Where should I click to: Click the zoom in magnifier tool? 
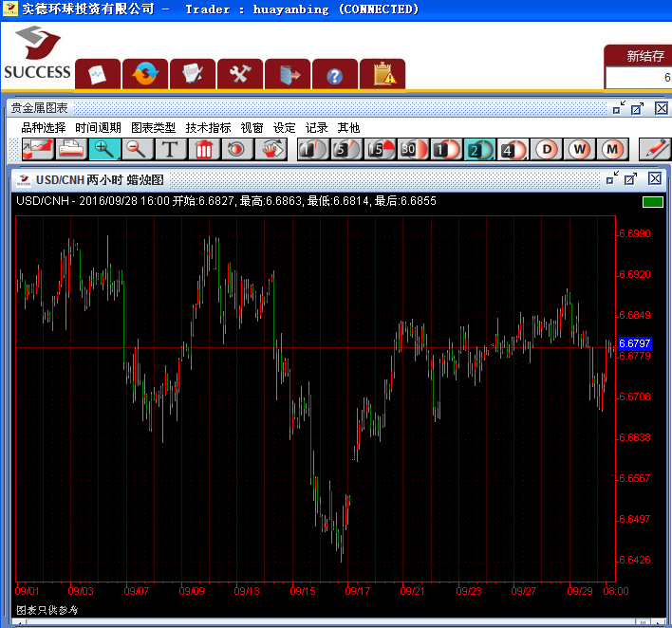click(x=104, y=149)
